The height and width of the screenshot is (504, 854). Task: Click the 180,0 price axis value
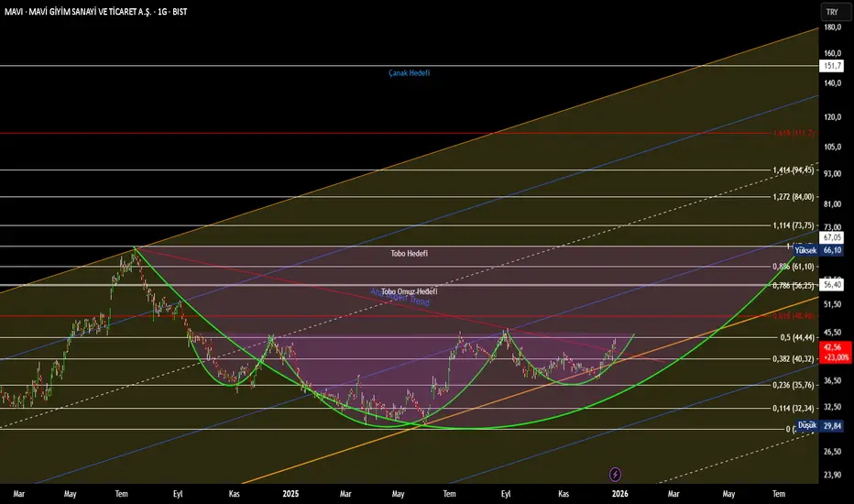832,27
